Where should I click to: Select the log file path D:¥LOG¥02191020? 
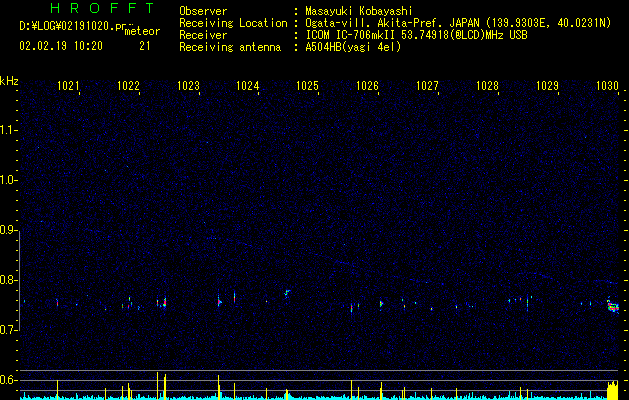72,26
